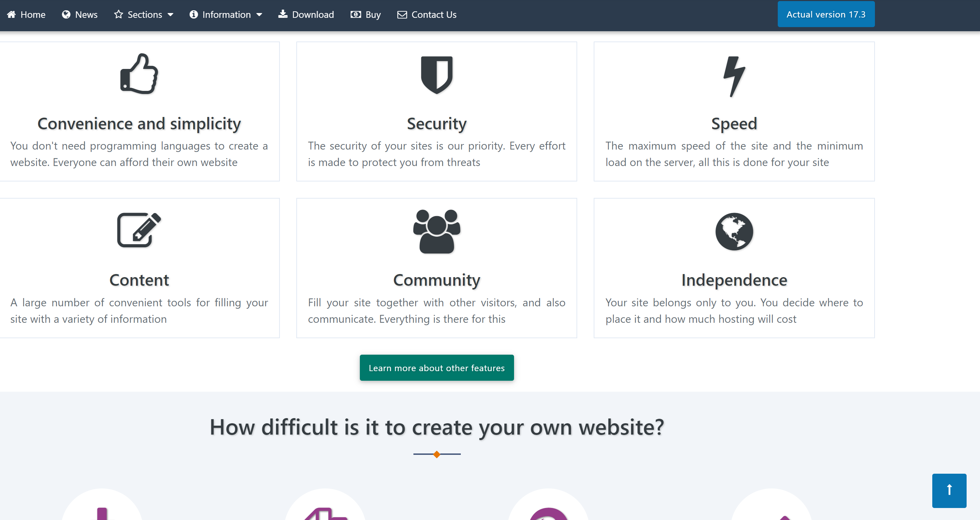Select the people icon above Community
The height and width of the screenshot is (520, 980).
[x=436, y=232]
